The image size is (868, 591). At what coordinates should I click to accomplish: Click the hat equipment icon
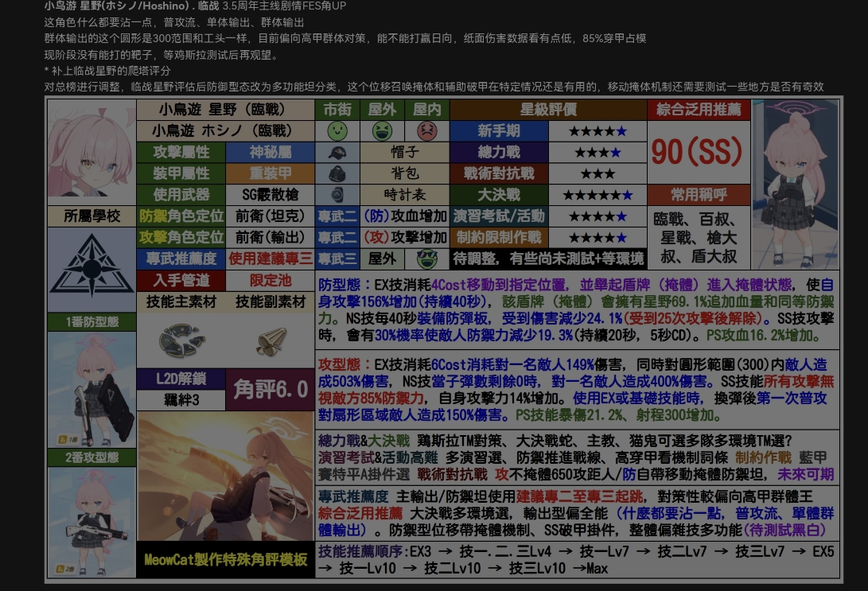[x=337, y=152]
